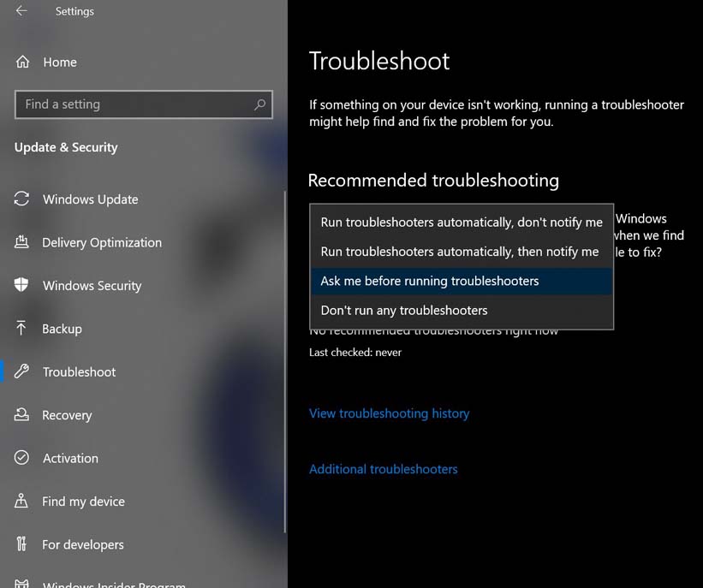This screenshot has height=588, width=703.
Task: Click the Recovery icon
Action: (x=21, y=414)
